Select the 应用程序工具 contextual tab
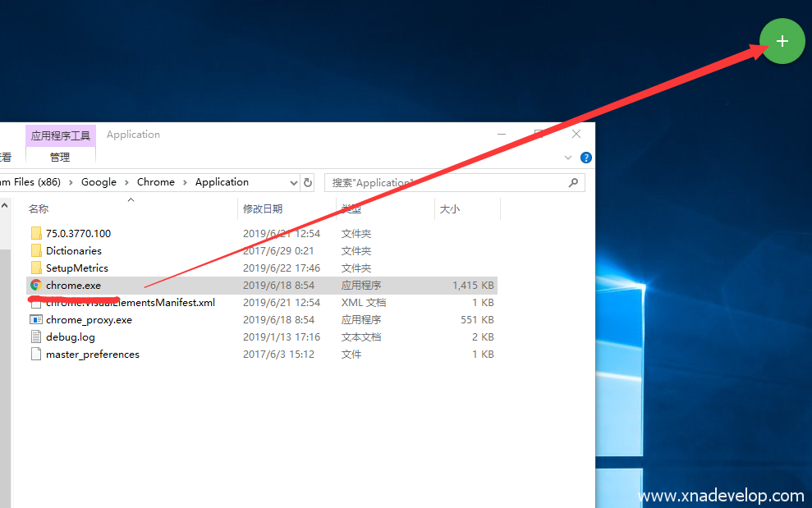 click(x=60, y=135)
